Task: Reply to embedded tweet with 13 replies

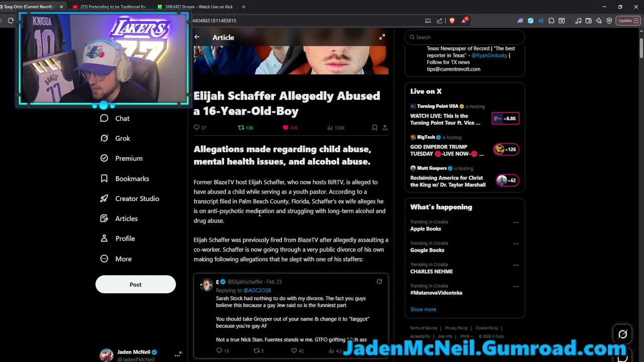Action: (222, 350)
